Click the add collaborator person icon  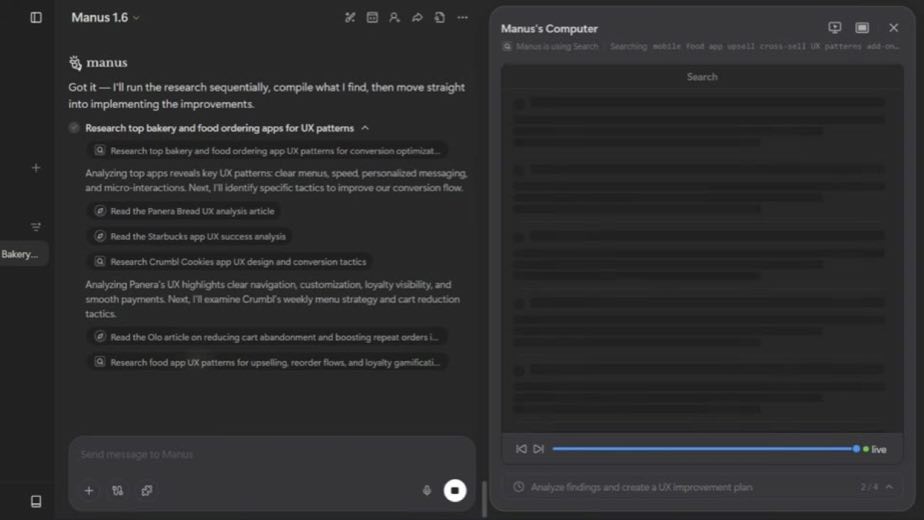pyautogui.click(x=394, y=18)
